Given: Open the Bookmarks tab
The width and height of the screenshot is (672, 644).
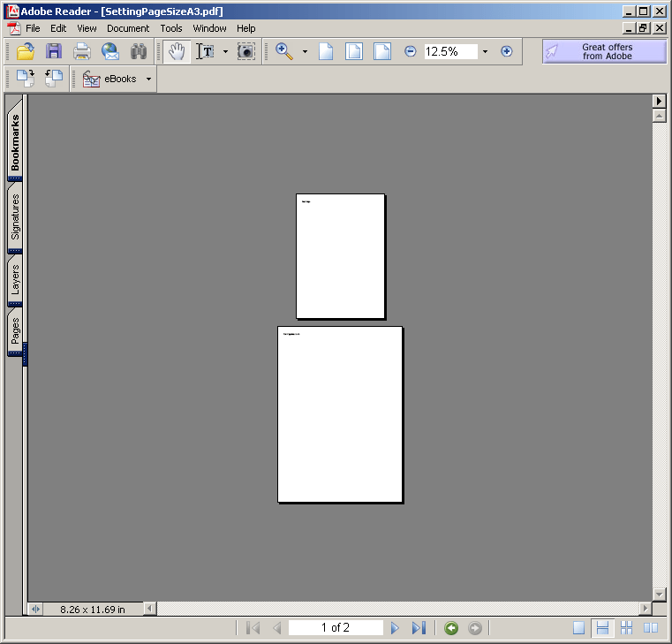Looking at the screenshot, I should coord(15,141).
